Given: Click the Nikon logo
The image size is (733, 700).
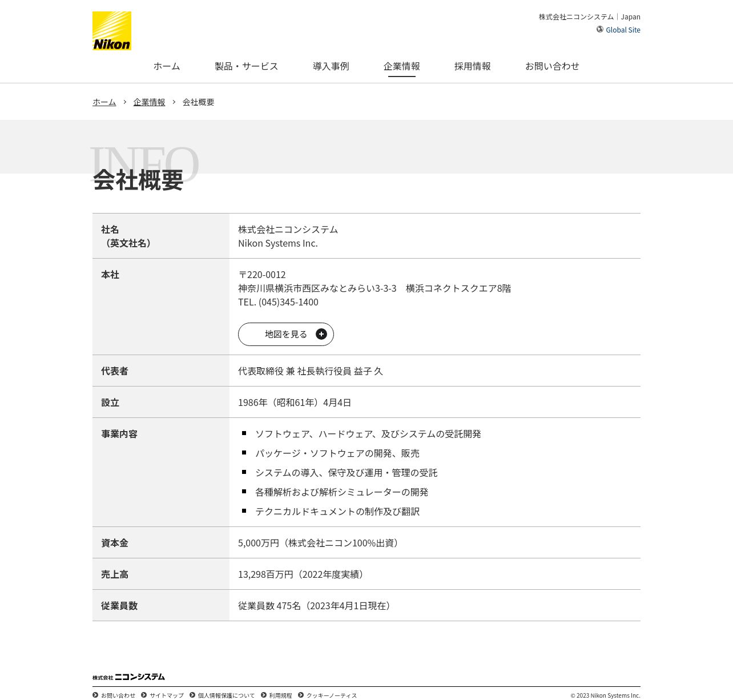Looking at the screenshot, I should click(x=112, y=31).
